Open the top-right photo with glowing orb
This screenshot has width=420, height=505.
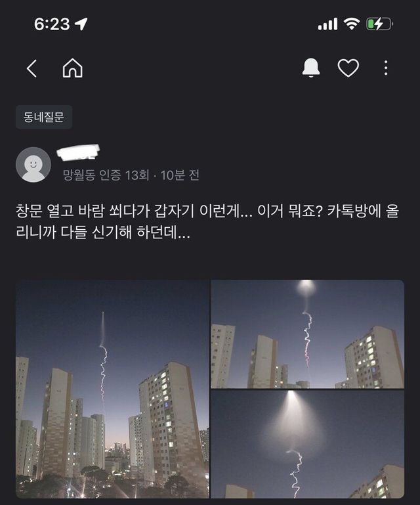(x=308, y=334)
